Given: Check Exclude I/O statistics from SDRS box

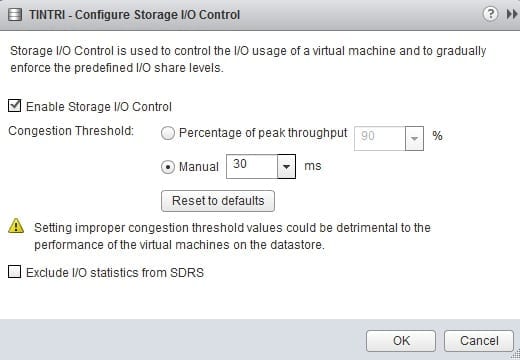Looking at the screenshot, I should click(14, 272).
